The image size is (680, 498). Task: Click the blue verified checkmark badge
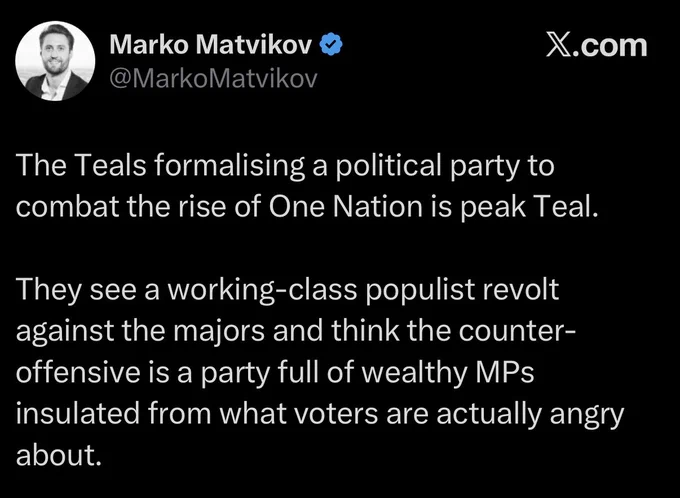(331, 44)
